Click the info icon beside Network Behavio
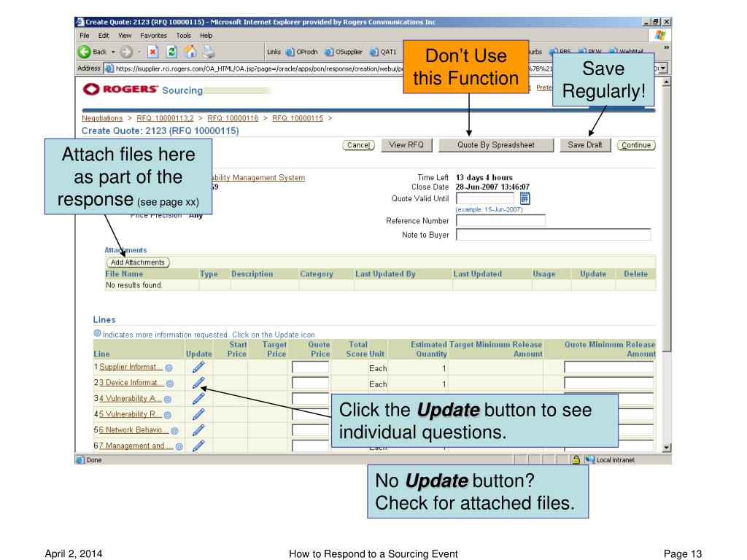Screen dimensions: 747x560 [175, 430]
